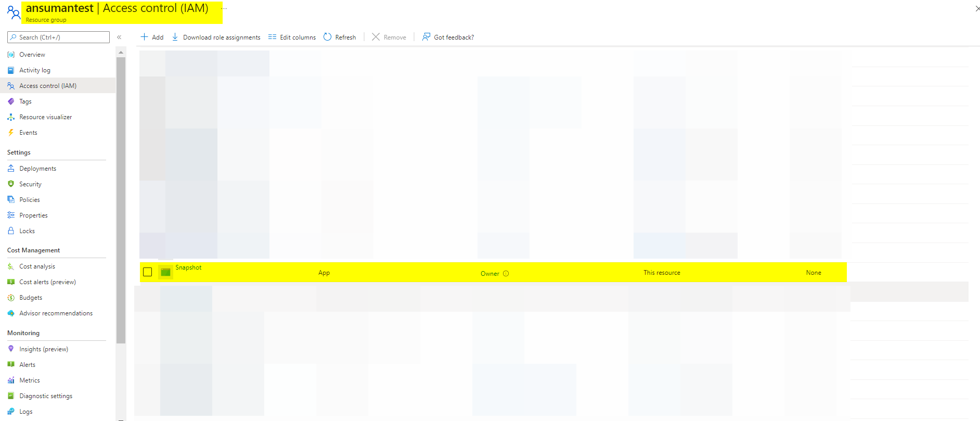The image size is (980, 421).
Task: Focus the Search (Ctrl+/) field
Action: 58,37
